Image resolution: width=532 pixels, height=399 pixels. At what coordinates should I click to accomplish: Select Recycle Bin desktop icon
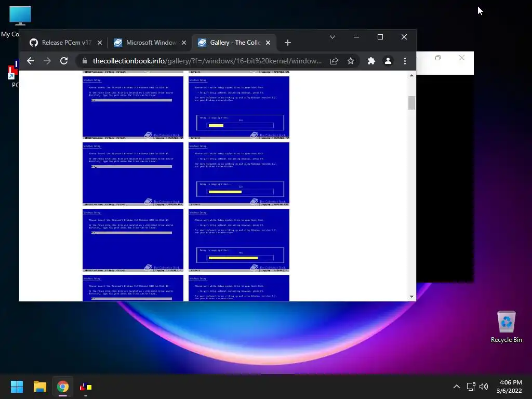[506, 327]
